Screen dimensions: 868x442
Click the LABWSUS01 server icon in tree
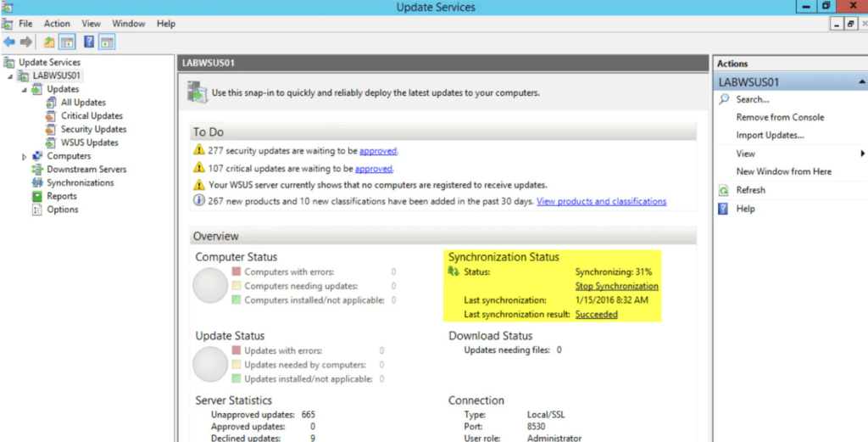[23, 76]
